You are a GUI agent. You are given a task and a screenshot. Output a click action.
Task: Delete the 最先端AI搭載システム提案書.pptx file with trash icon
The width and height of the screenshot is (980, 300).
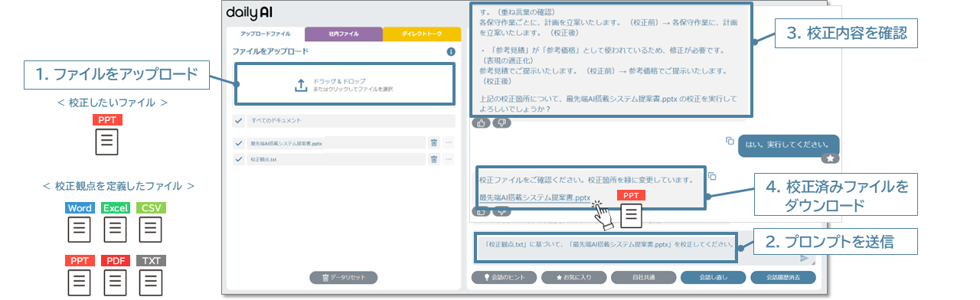click(x=433, y=142)
